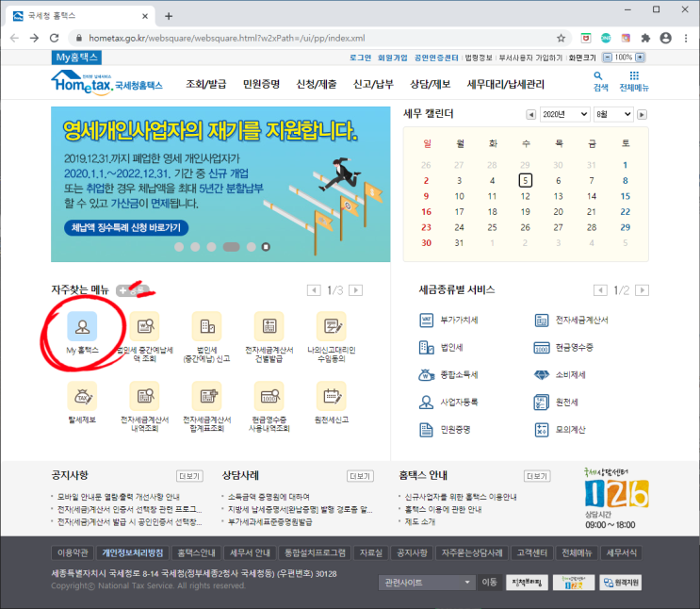Show next page of 자주찾는 메뉴
Image resolution: width=700 pixels, height=609 pixels.
[x=356, y=290]
